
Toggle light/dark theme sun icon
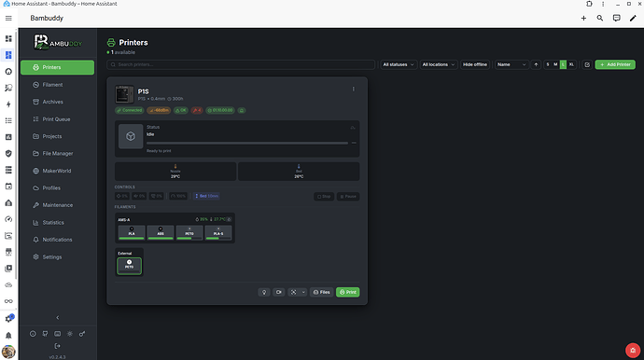[x=70, y=334]
